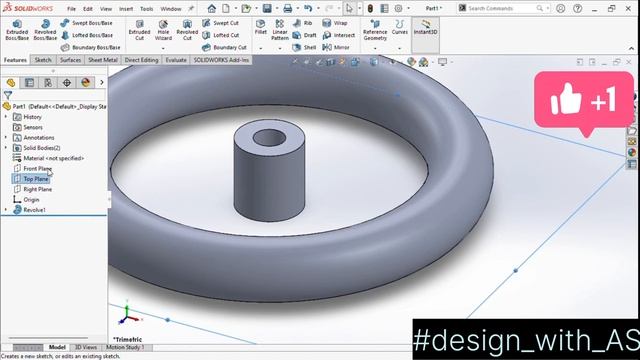Click Swept Cut feature

coord(220,23)
